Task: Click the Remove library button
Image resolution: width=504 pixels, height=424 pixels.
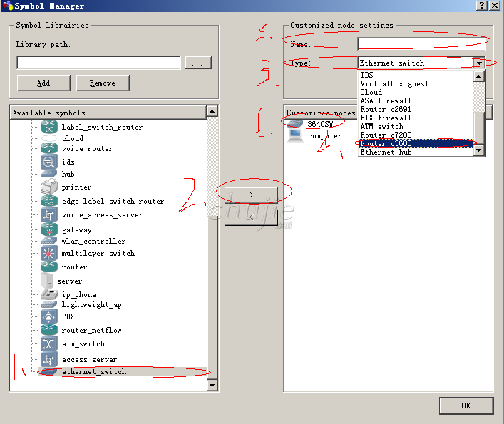Action: tap(103, 83)
